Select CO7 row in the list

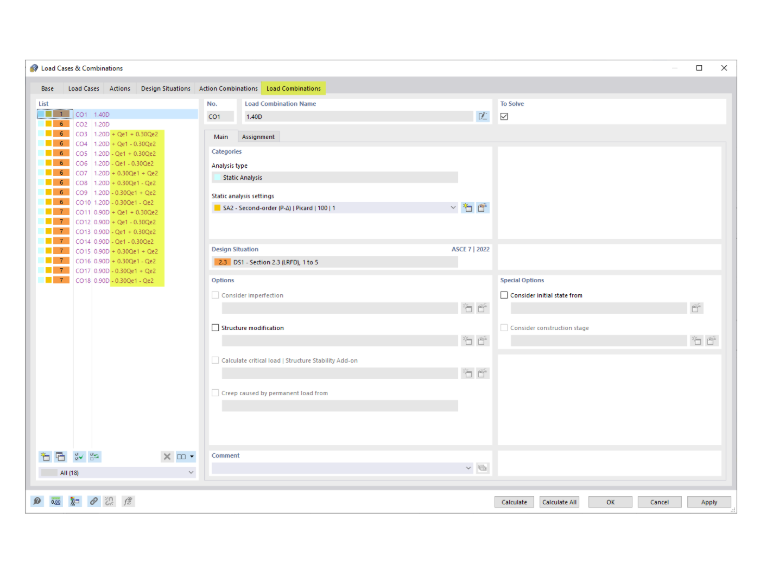tap(118, 173)
